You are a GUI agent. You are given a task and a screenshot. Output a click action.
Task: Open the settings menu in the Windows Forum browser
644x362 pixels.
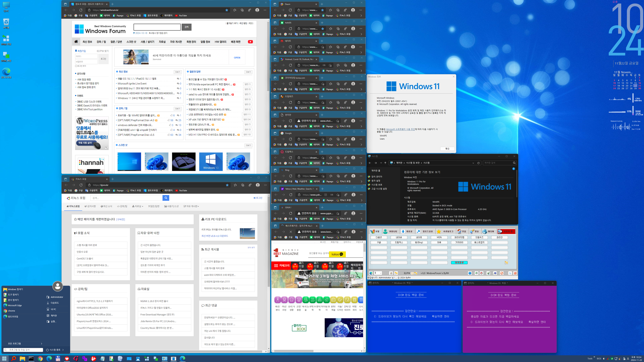(265, 10)
